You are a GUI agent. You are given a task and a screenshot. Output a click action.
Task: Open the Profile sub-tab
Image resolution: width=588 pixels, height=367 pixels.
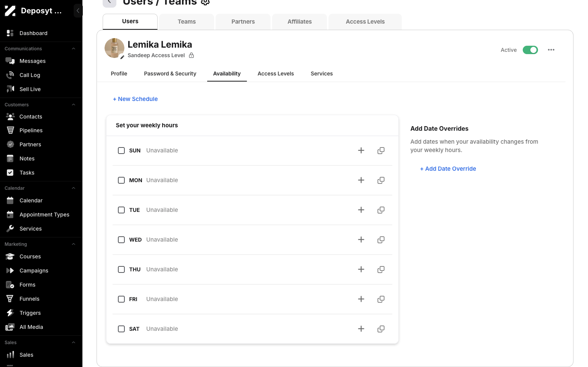pyautogui.click(x=119, y=74)
